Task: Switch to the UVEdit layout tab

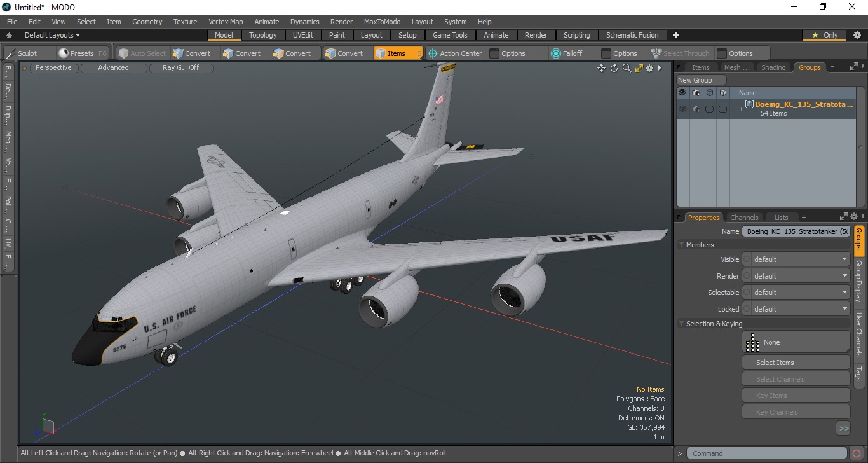Action: 303,35
